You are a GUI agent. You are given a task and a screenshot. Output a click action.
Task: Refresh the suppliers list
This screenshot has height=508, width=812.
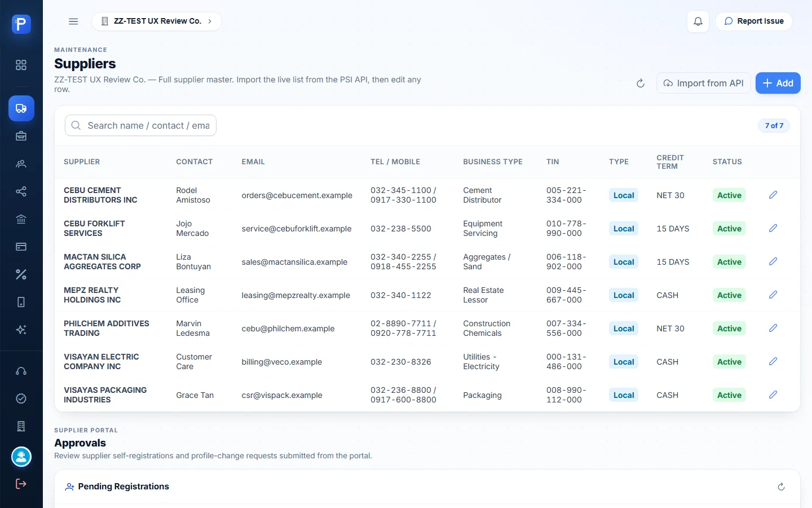coord(641,84)
